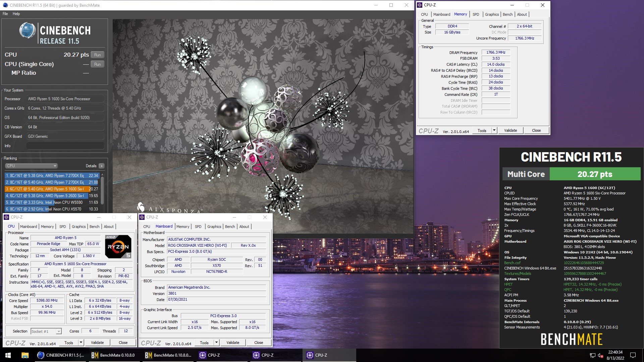
Task: Select the first CPU-Z taskbar item
Action: pyautogui.click(x=222, y=355)
